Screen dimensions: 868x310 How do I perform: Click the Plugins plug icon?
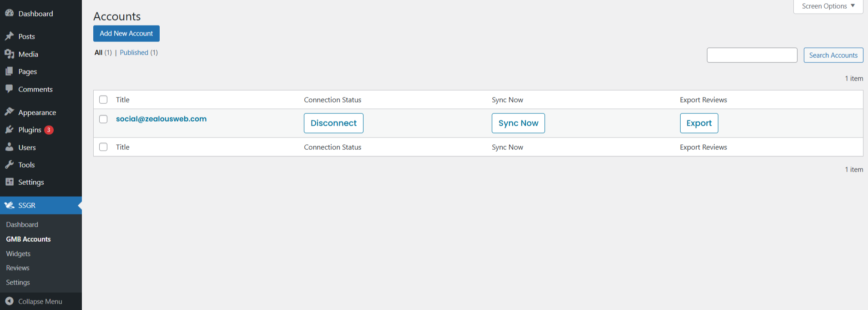(9, 130)
